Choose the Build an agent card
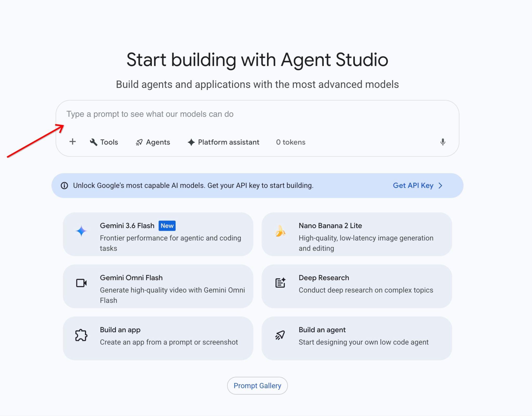The width and height of the screenshot is (532, 416). pos(357,338)
